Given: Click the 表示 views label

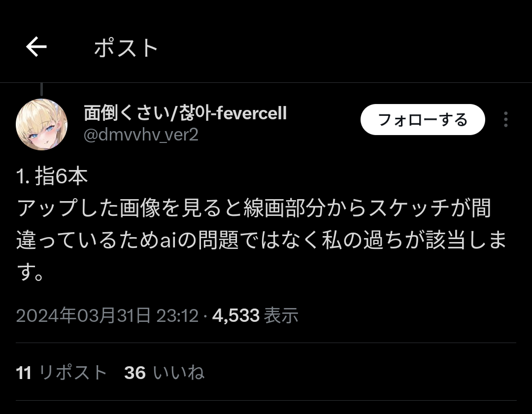Looking at the screenshot, I should pyautogui.click(x=281, y=315).
